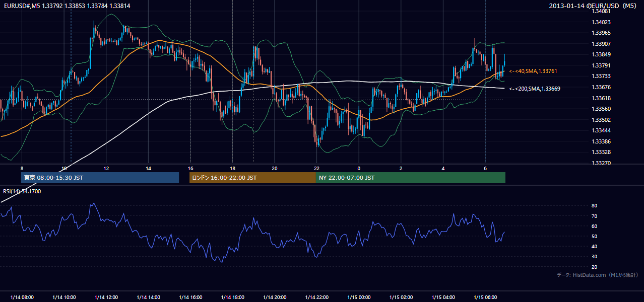Click price axis level 1.33502
Image resolution: width=644 pixels, height=302 pixels.
602,120
